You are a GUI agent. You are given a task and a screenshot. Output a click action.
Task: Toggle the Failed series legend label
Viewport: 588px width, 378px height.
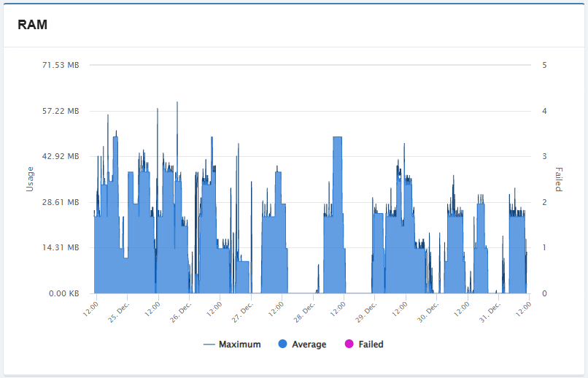coord(371,344)
